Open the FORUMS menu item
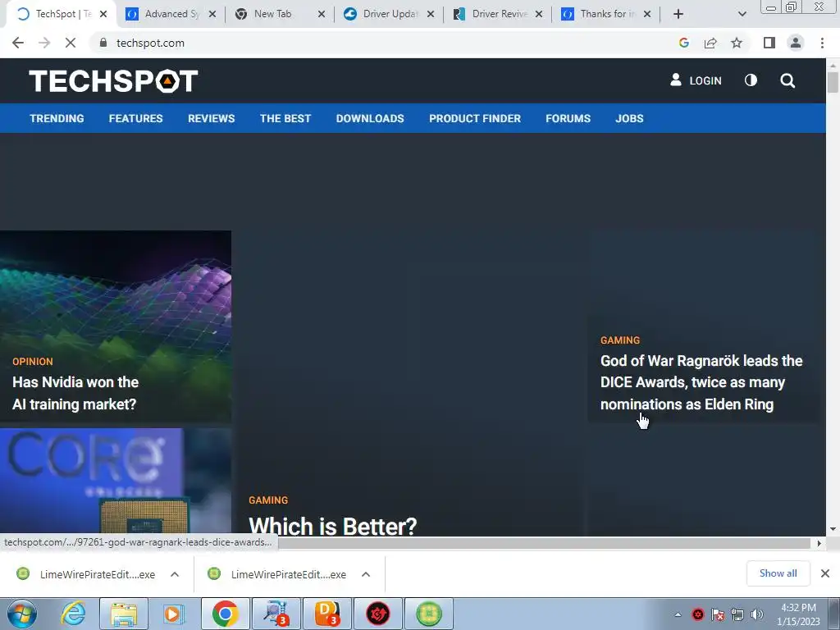The width and height of the screenshot is (840, 630). (568, 118)
